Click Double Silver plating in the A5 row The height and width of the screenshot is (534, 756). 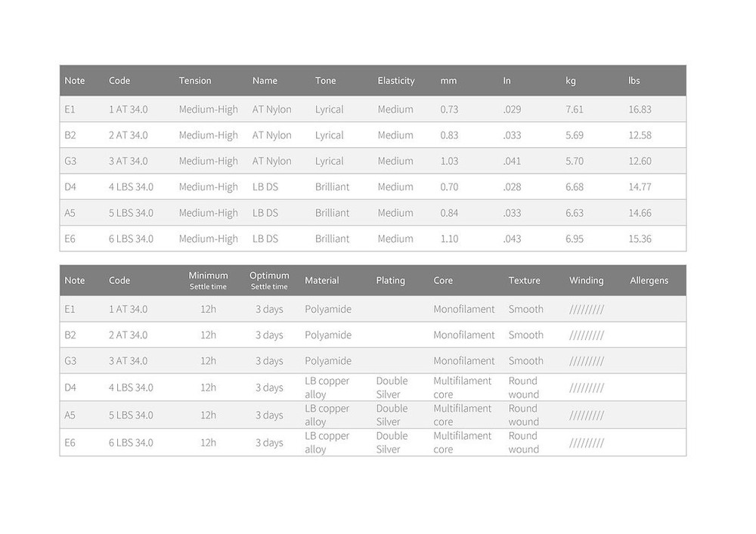click(x=392, y=415)
